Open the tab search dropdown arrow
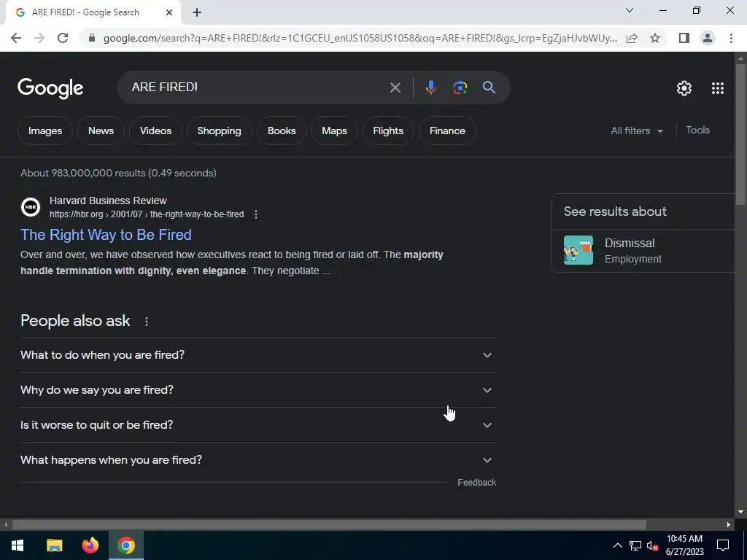The height and width of the screenshot is (560, 747). tap(630, 10)
